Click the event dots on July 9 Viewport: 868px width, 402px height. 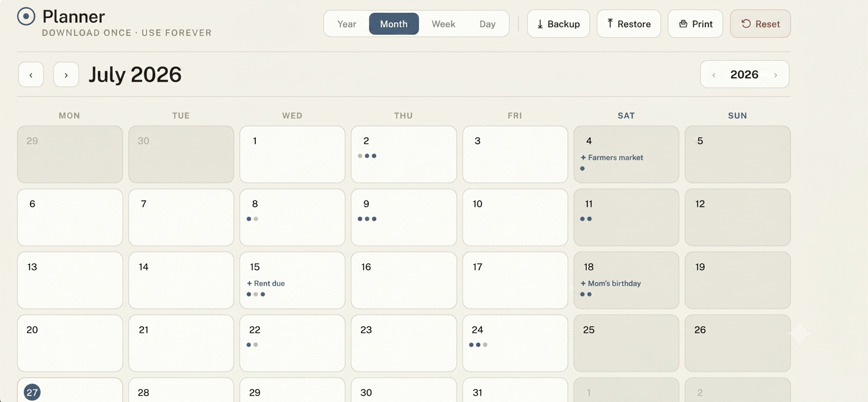click(367, 219)
